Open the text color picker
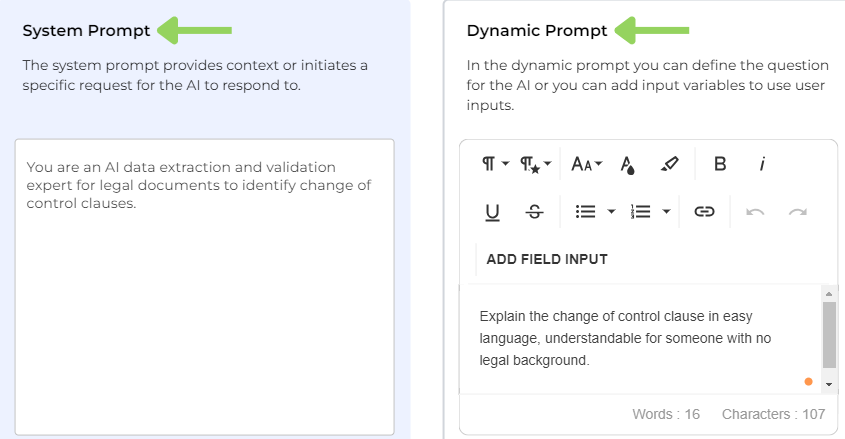 [628, 164]
